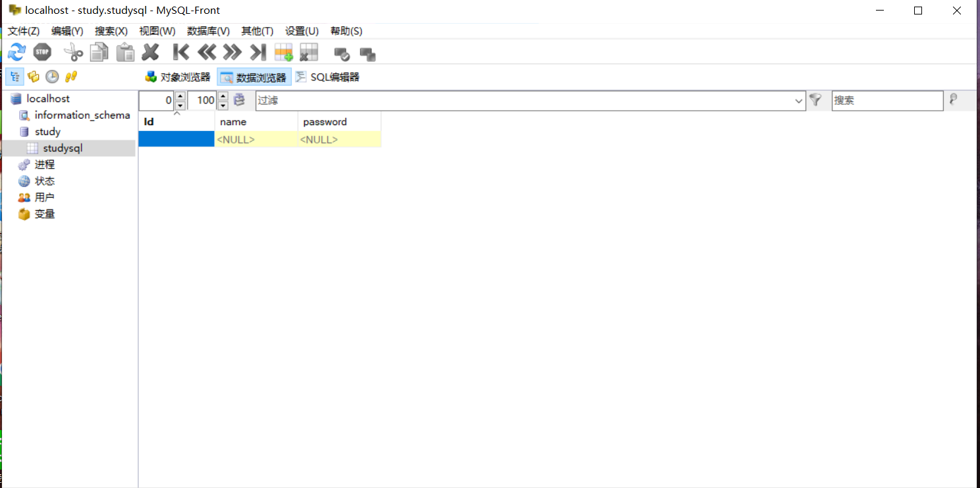Toggle the SQL history clock icon
Screen dimensions: 980x488
(x=52, y=76)
